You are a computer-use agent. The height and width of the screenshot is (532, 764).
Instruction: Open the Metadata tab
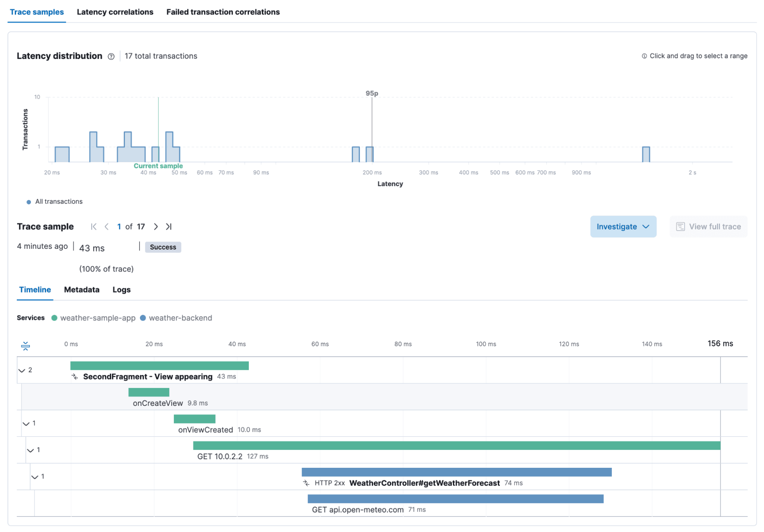pyautogui.click(x=81, y=290)
